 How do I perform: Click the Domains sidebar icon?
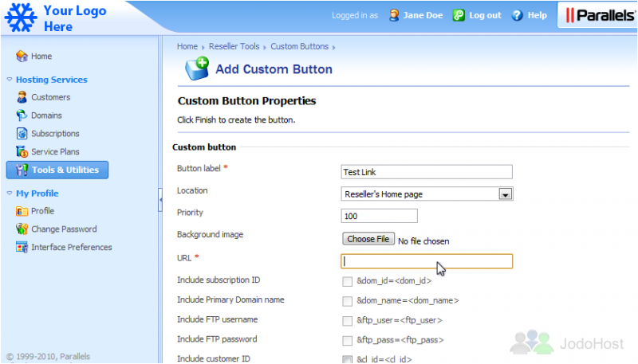click(22, 115)
